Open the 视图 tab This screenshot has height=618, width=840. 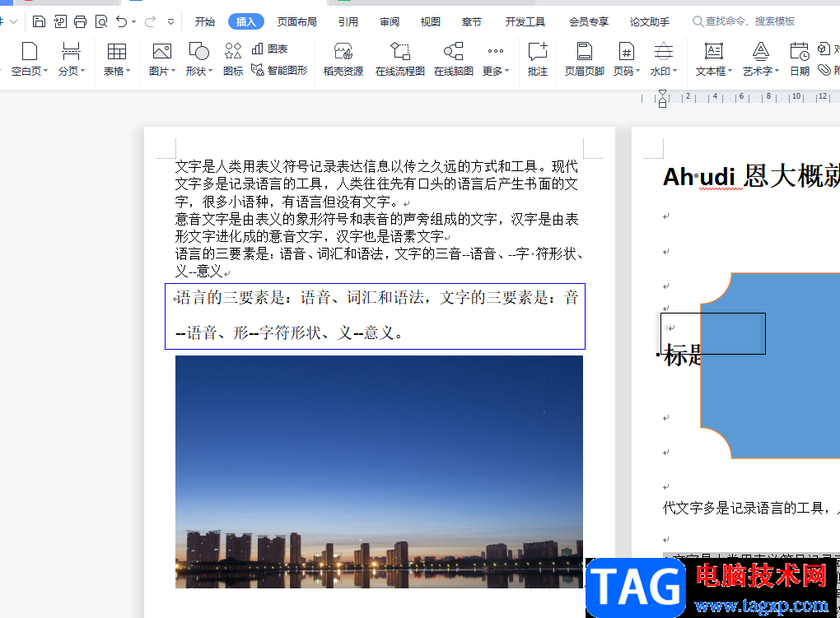430,21
